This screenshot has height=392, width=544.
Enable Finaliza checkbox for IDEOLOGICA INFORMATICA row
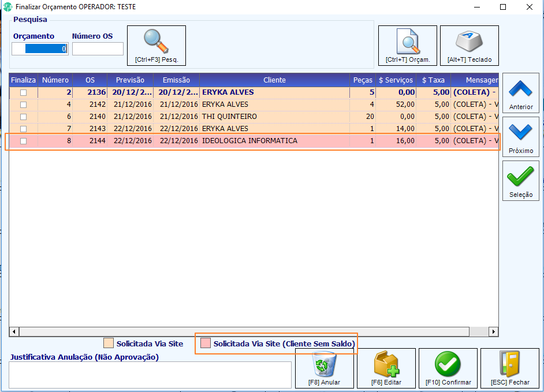(x=23, y=141)
